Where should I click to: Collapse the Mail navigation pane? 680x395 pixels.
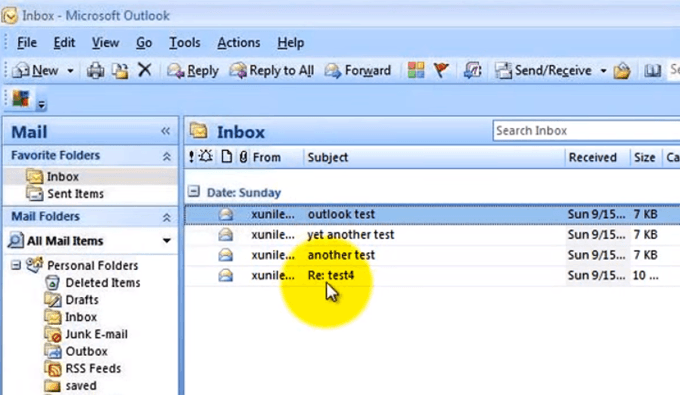point(165,131)
